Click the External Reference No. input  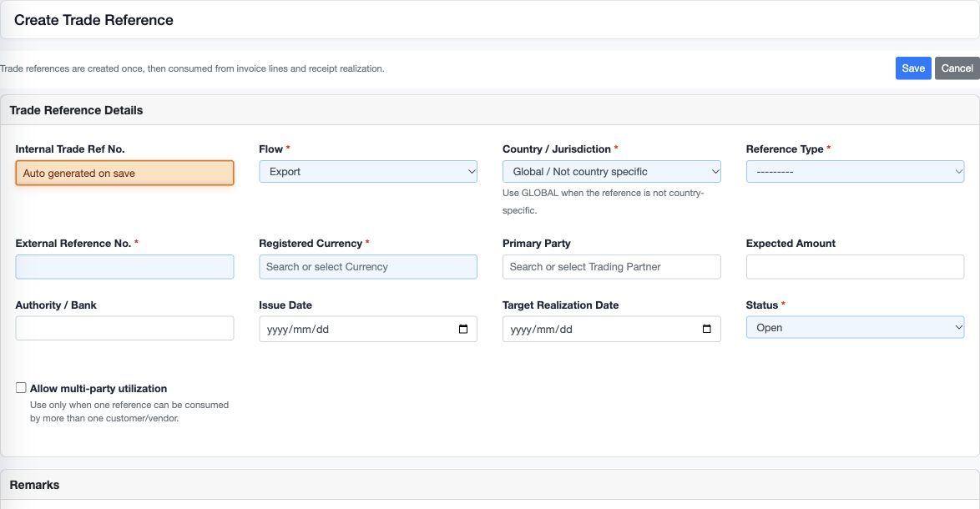(x=124, y=267)
